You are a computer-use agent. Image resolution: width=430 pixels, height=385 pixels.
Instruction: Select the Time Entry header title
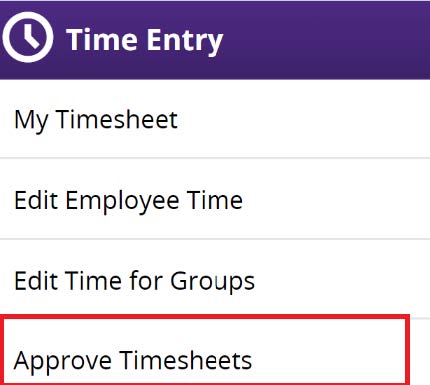tap(144, 41)
